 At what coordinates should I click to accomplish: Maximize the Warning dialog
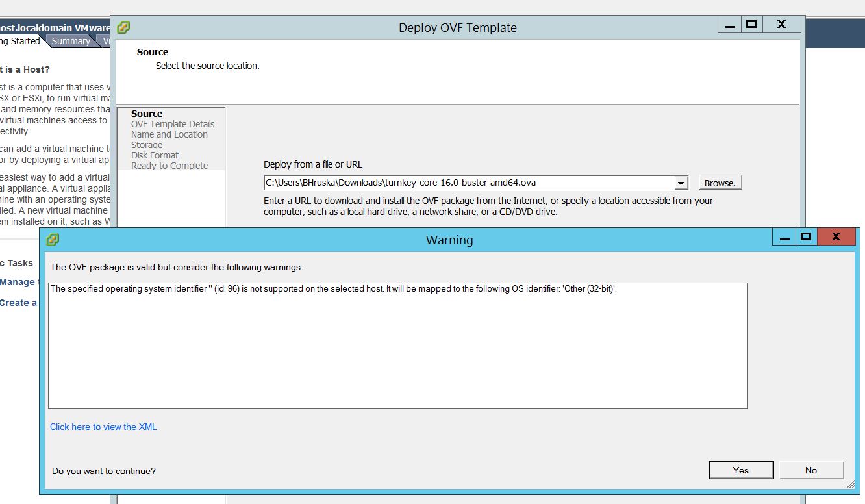(806, 237)
